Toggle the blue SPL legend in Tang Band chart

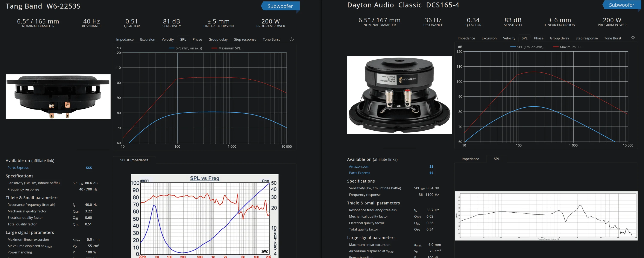185,48
